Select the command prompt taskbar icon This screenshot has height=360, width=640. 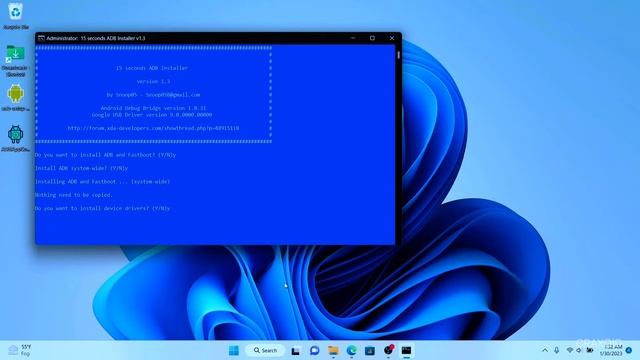(407, 350)
